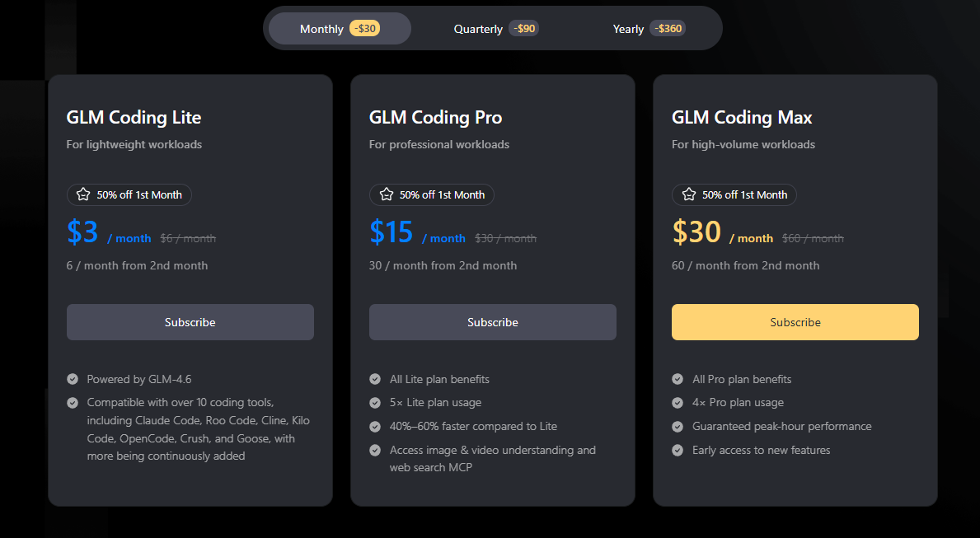The height and width of the screenshot is (538, 980).
Task: Click the -$90 savings badge on Quarterly
Action: (x=524, y=29)
